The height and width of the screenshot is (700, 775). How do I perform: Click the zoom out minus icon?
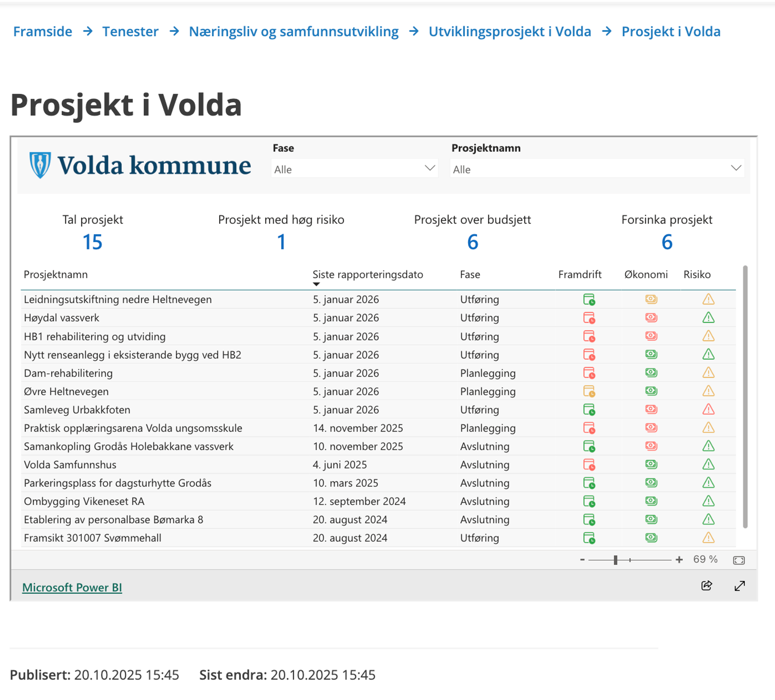583,560
